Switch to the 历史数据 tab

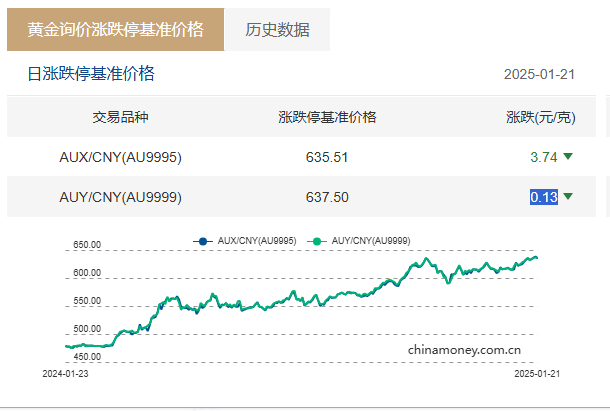coord(277,30)
